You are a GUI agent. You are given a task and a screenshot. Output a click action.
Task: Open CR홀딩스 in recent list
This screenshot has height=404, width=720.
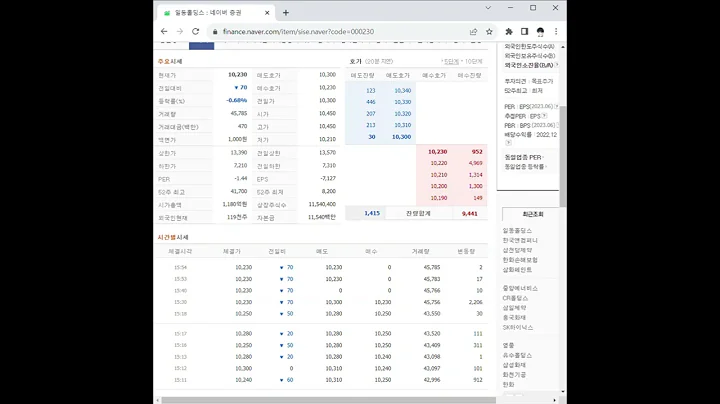pos(515,298)
